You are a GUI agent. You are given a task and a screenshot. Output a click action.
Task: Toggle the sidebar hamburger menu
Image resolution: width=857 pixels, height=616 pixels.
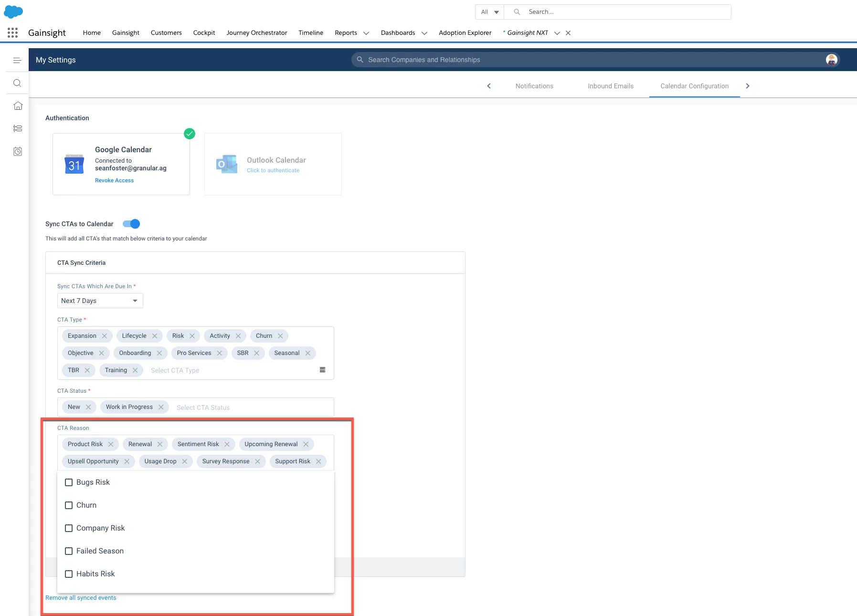tap(17, 60)
